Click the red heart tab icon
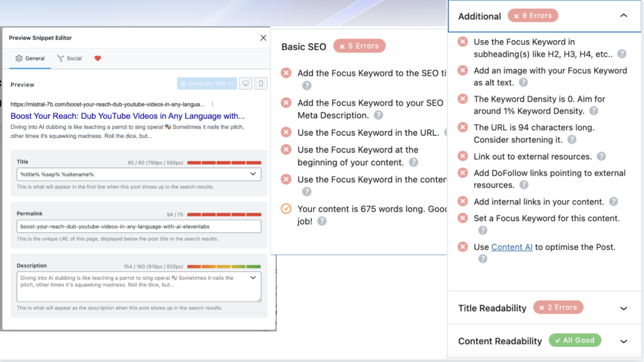The image size is (644, 362). pos(97,59)
